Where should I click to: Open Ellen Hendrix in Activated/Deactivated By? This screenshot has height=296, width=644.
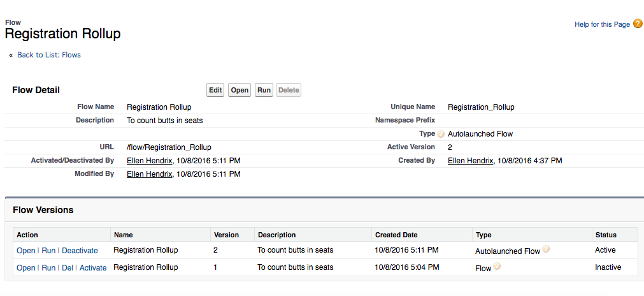tap(150, 160)
